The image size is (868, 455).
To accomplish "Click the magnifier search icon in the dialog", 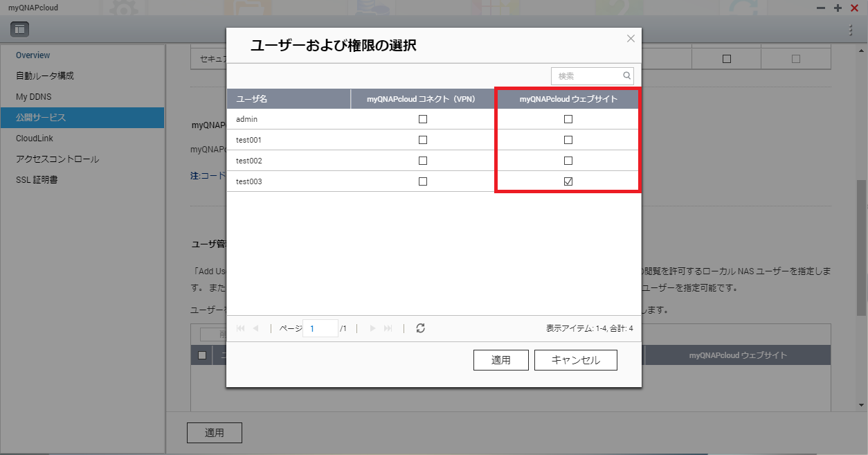I will tap(626, 76).
